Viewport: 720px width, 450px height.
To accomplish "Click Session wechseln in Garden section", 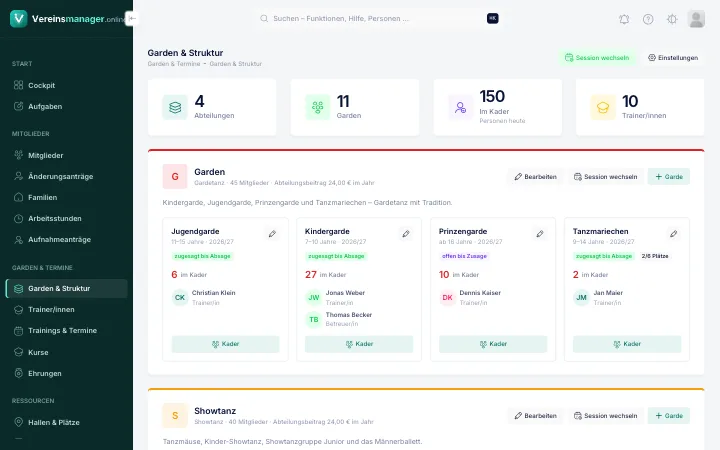I will [605, 177].
